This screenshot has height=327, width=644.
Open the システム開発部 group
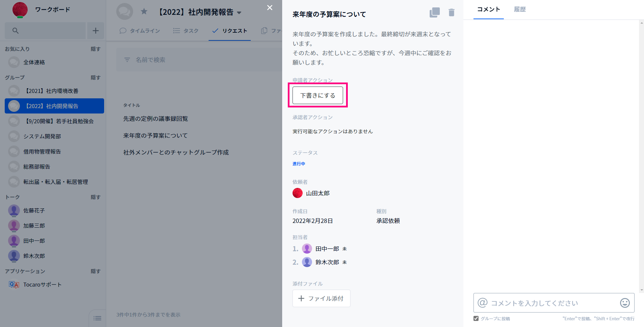point(54,136)
